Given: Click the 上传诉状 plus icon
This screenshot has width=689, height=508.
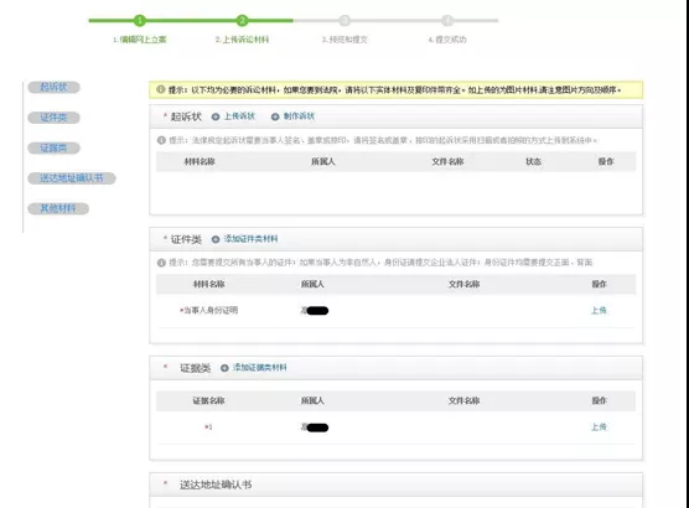Looking at the screenshot, I should pos(215,116).
